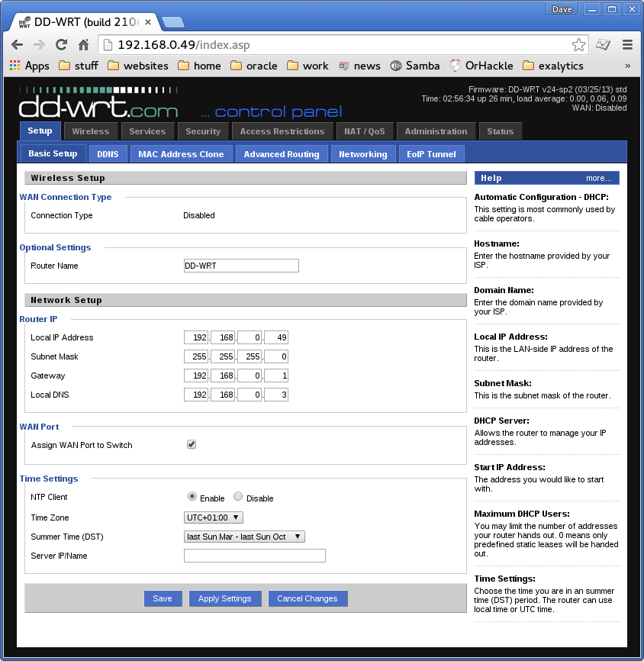Open the OrHackle bookmark
This screenshot has width=644, height=661.
point(481,66)
